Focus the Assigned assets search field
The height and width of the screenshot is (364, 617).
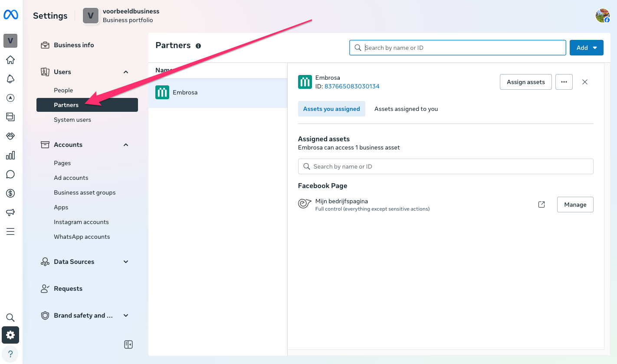tap(446, 166)
